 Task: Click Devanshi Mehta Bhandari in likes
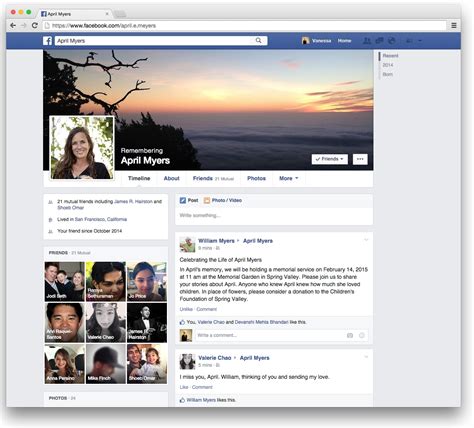pos(262,322)
